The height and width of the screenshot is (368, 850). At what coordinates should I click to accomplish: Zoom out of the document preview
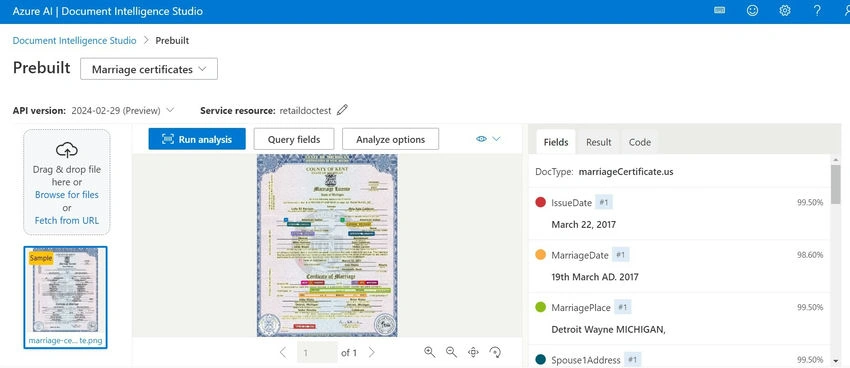tap(451, 352)
